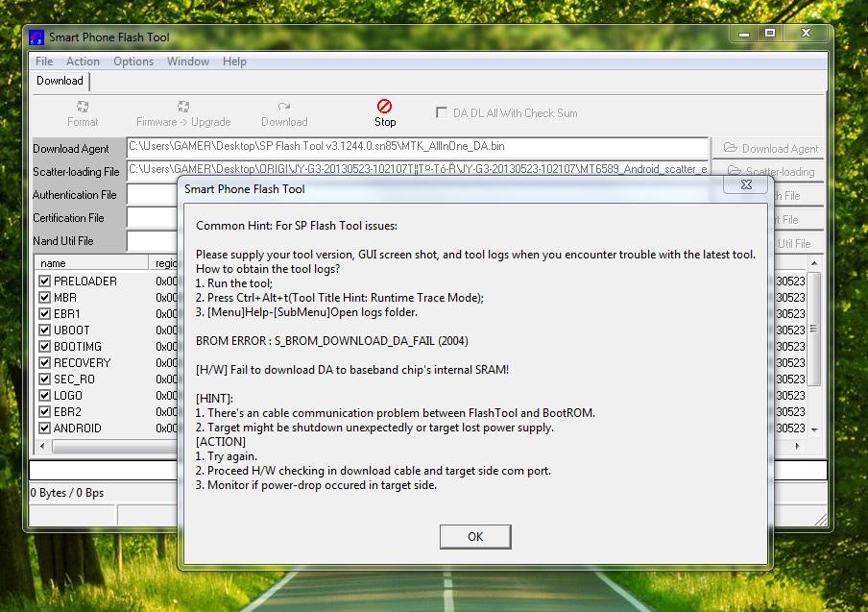Image resolution: width=868 pixels, height=612 pixels.
Task: Click OK in the error dialog
Action: click(x=475, y=537)
